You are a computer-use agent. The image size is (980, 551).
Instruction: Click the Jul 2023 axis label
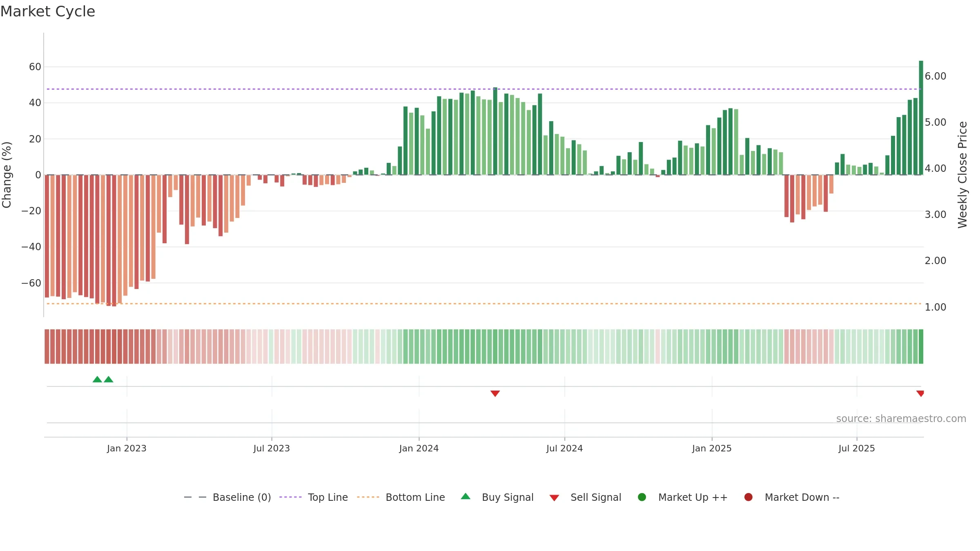tap(272, 448)
